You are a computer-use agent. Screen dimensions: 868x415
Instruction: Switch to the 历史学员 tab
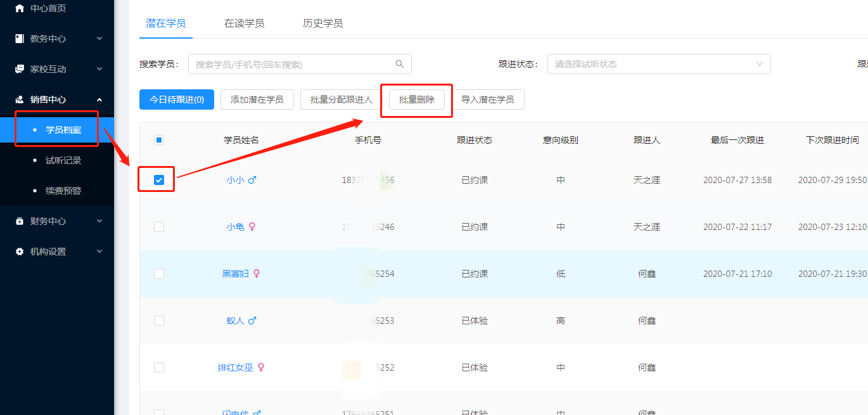(x=322, y=23)
